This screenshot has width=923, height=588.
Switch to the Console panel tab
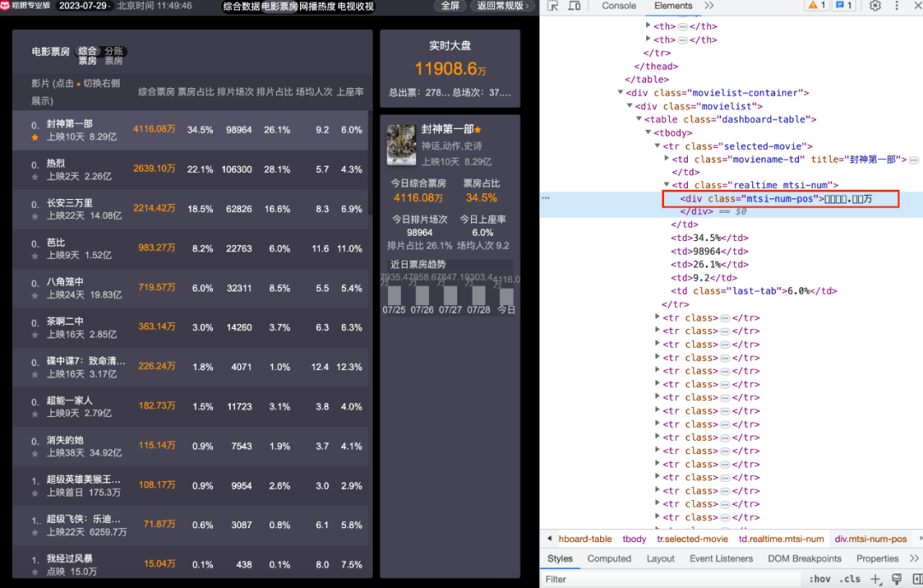(619, 6)
